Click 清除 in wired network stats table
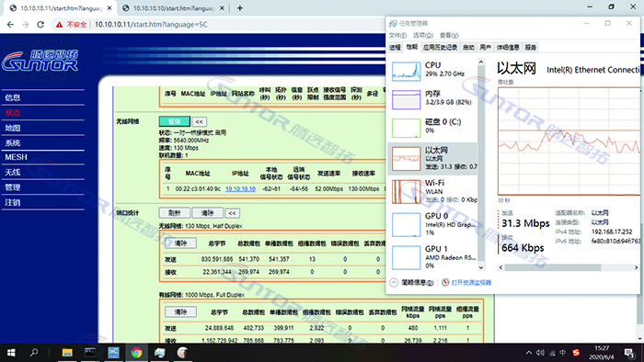Image resolution: width=644 pixels, height=362 pixels. pyautogui.click(x=180, y=312)
